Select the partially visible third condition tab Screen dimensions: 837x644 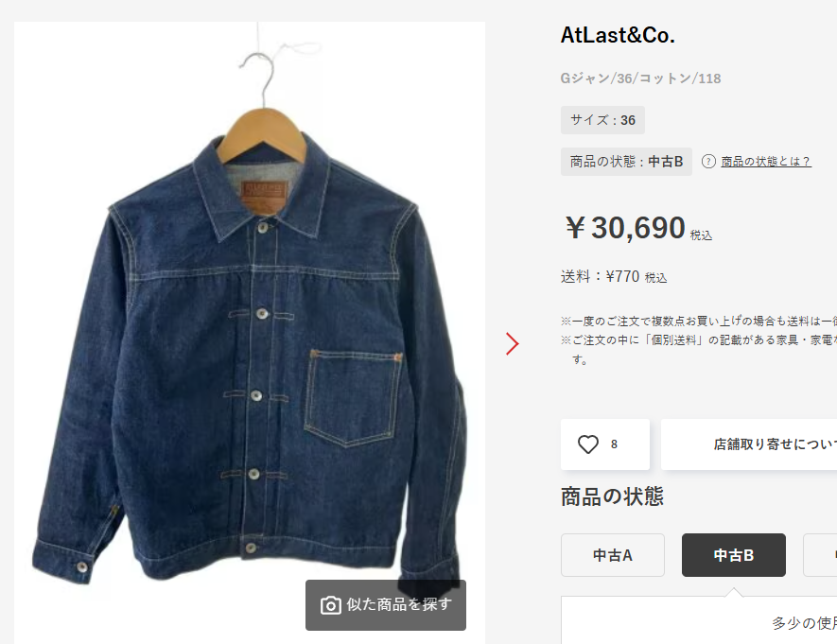click(821, 555)
